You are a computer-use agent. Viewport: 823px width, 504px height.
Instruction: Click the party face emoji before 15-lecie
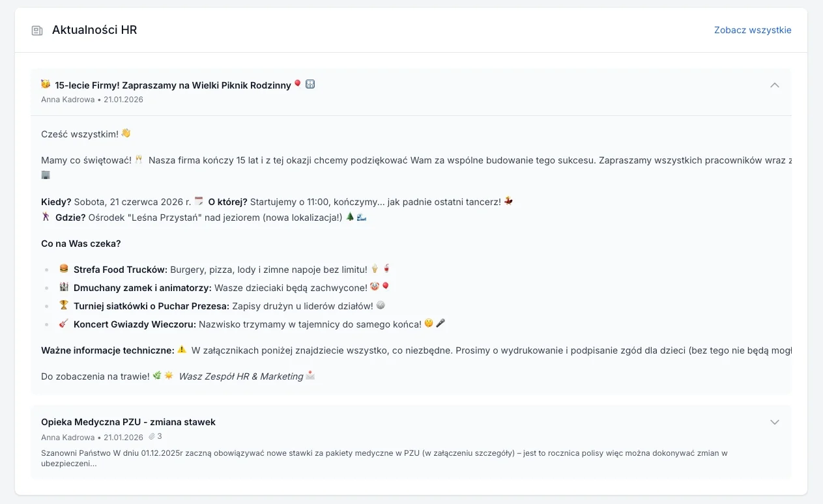[46, 85]
